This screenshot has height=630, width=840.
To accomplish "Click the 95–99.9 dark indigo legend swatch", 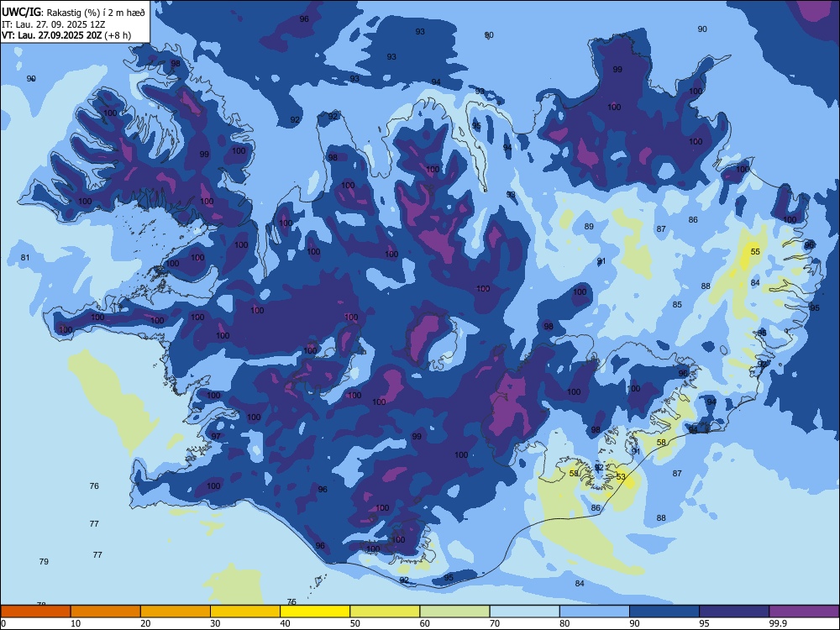I will (734, 612).
